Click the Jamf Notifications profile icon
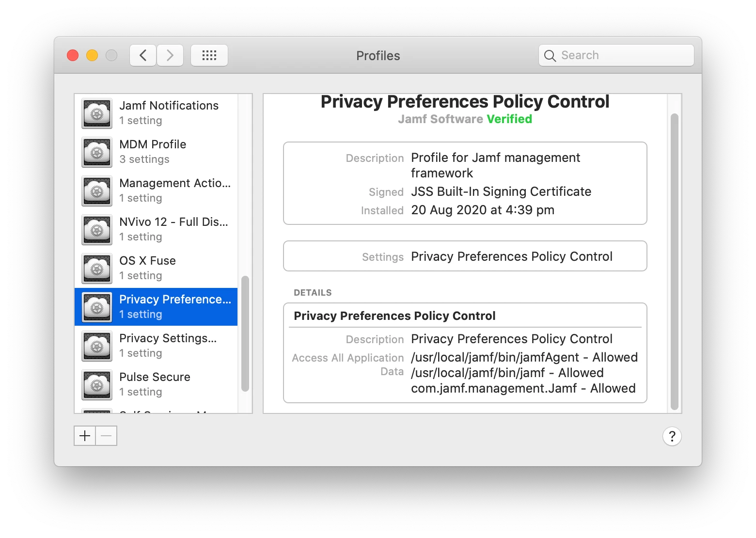The image size is (756, 538). tap(97, 113)
